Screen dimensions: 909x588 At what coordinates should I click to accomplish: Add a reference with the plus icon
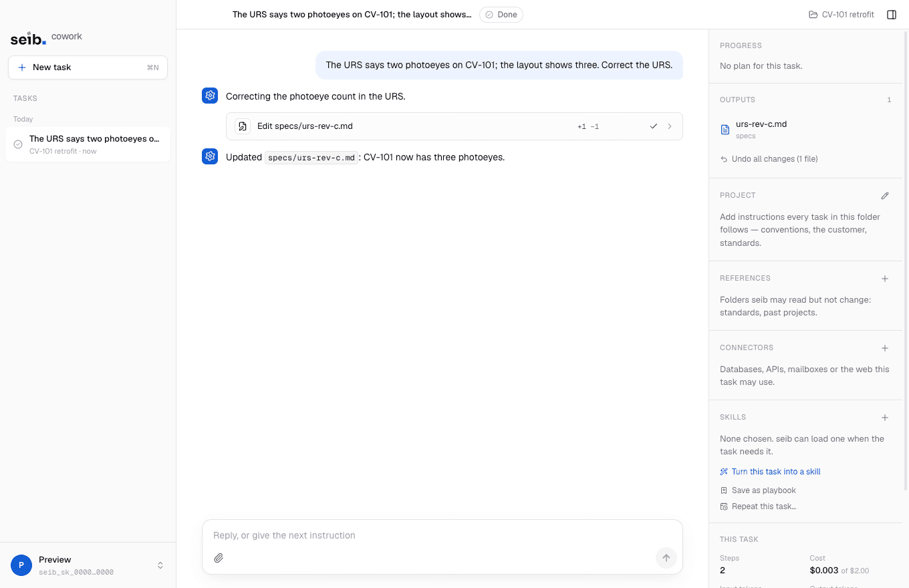tap(885, 279)
